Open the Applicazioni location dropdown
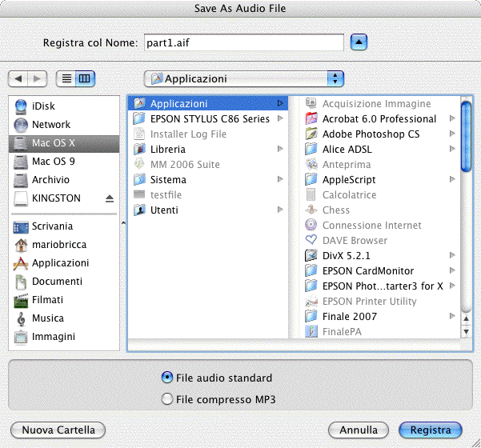Viewport: 481px width, 448px height. 244,79
